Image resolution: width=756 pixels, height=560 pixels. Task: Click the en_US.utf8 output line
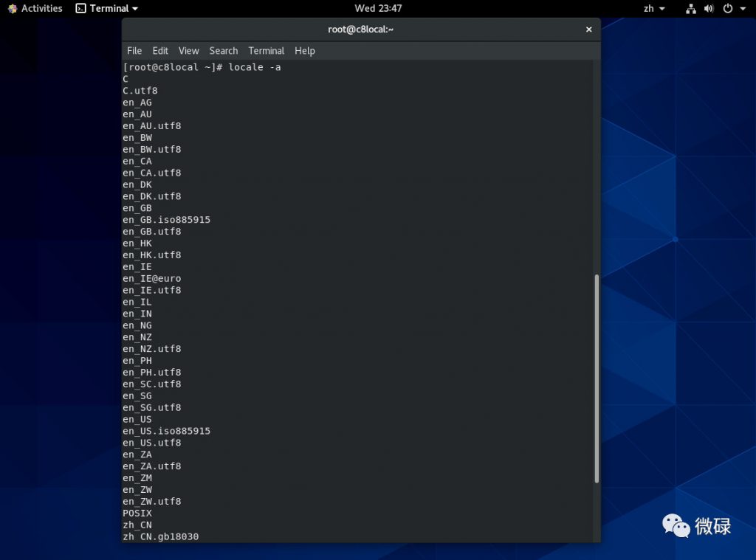(151, 443)
